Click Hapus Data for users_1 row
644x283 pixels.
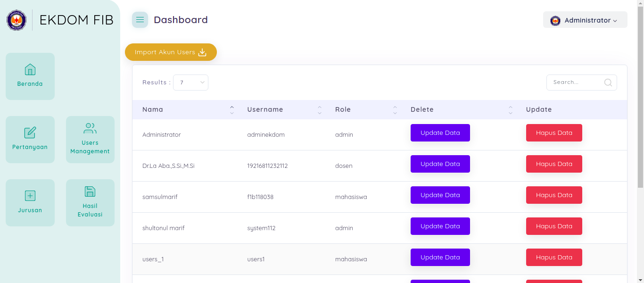(x=554, y=258)
